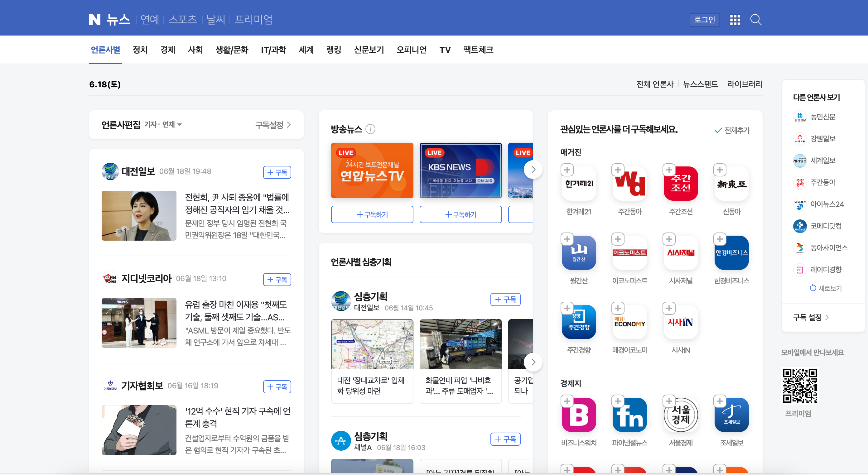Open the 프리미엄 header link
Viewport: 868px width, 475px height.
click(253, 20)
